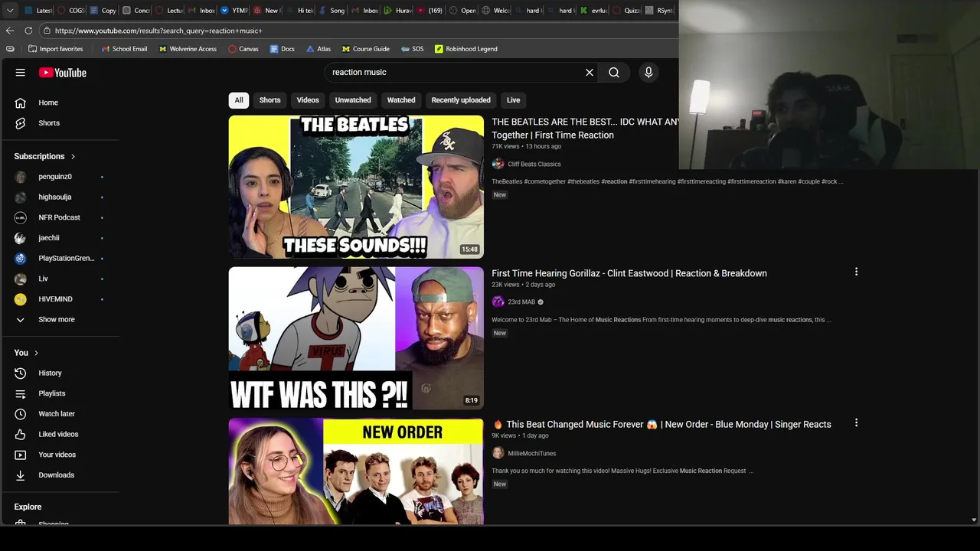
Task: Open Liked videos in the sidebar
Action: 60,435
